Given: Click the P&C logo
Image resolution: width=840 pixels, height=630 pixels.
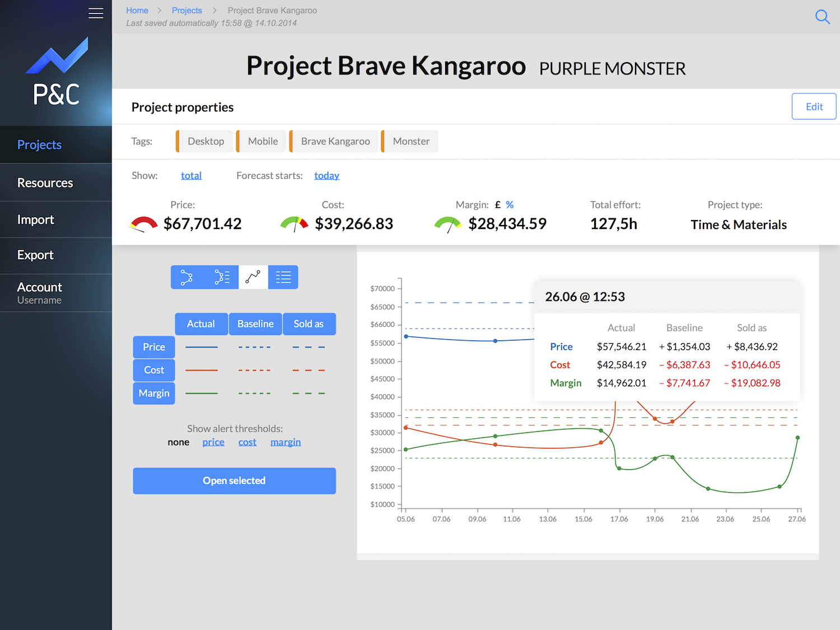Looking at the screenshot, I should 56,73.
